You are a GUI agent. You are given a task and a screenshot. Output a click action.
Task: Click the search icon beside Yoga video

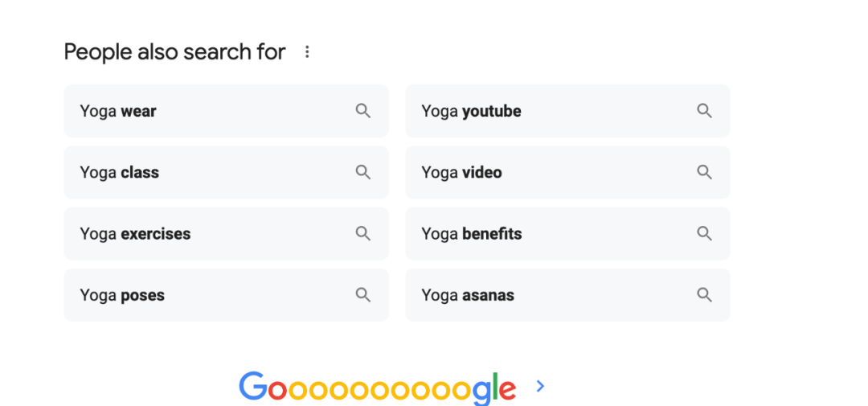point(705,172)
